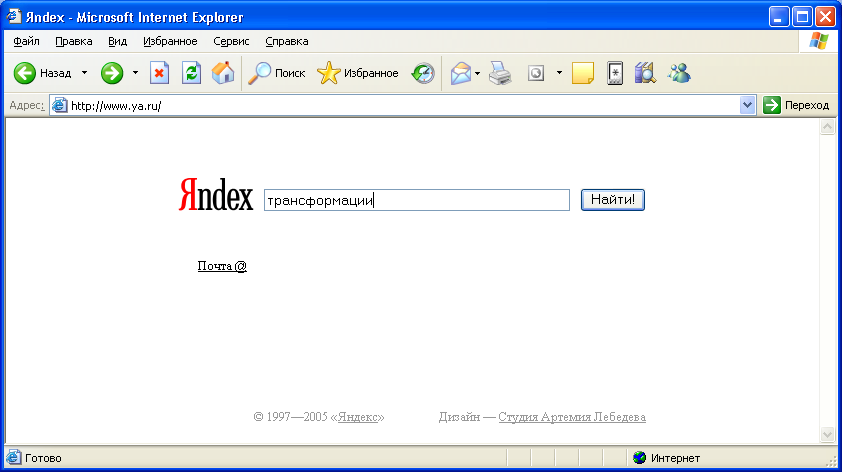Click the Yandex logo
The height and width of the screenshot is (472, 842).
click(216, 194)
